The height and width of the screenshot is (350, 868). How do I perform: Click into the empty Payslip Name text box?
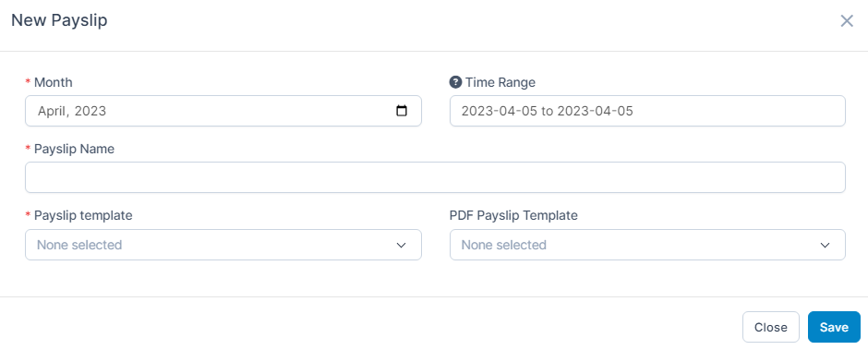tap(435, 177)
